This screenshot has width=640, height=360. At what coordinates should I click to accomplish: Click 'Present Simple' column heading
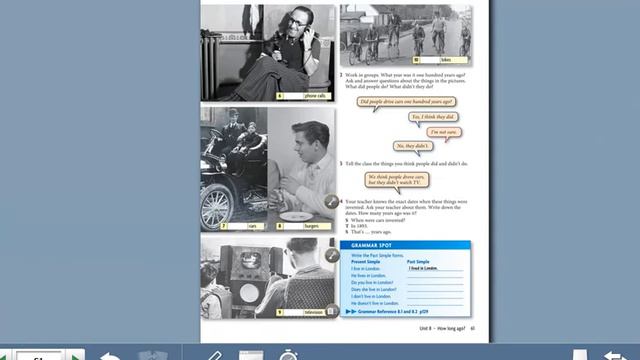click(x=365, y=262)
